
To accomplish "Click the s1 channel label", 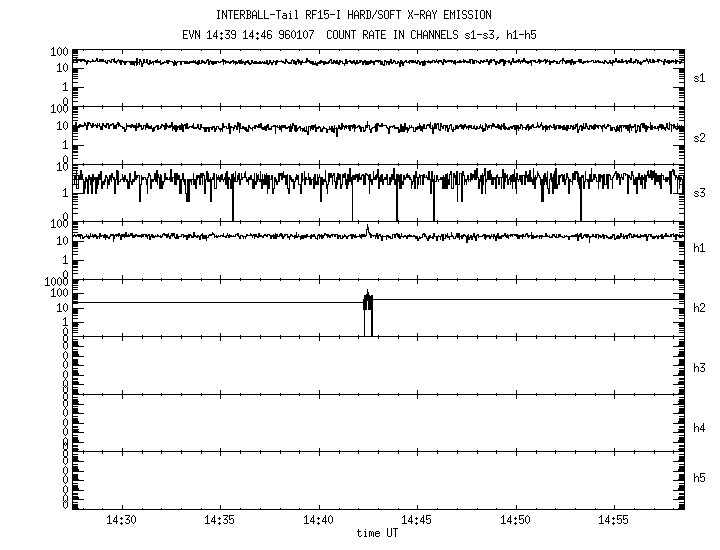I will (700, 77).
